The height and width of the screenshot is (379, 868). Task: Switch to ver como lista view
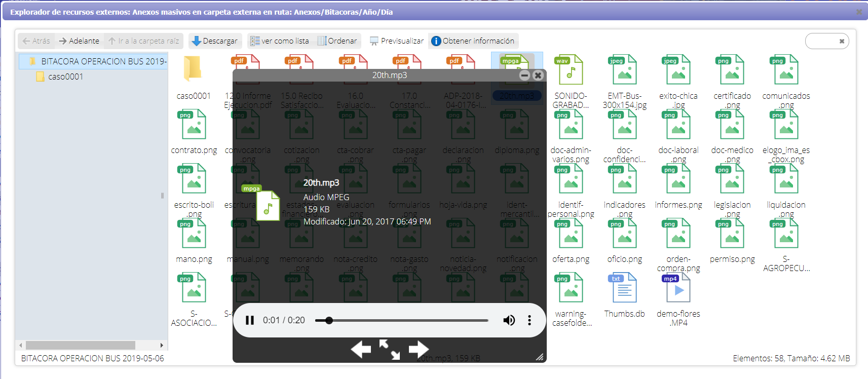click(280, 41)
